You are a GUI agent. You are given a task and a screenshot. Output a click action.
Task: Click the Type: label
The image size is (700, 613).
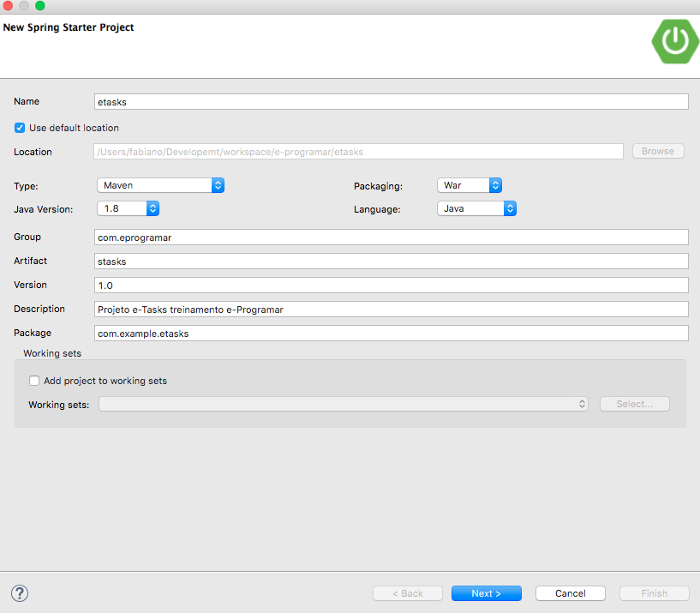(x=26, y=186)
